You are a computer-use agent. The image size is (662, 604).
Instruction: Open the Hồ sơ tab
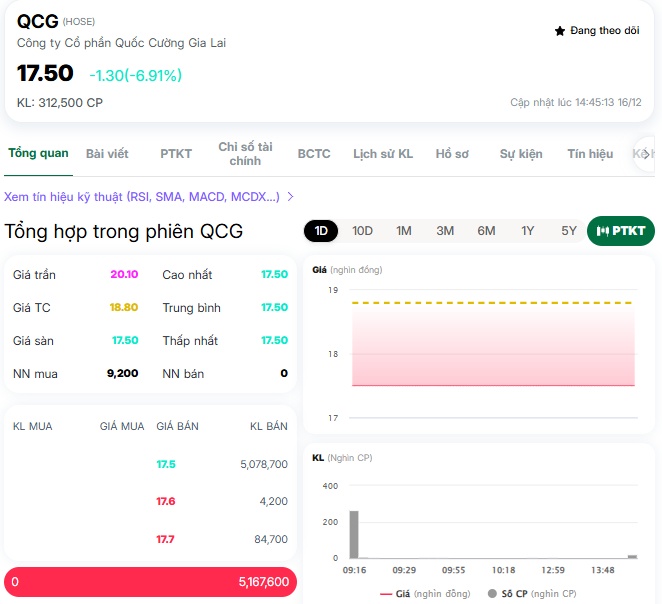[x=452, y=154]
